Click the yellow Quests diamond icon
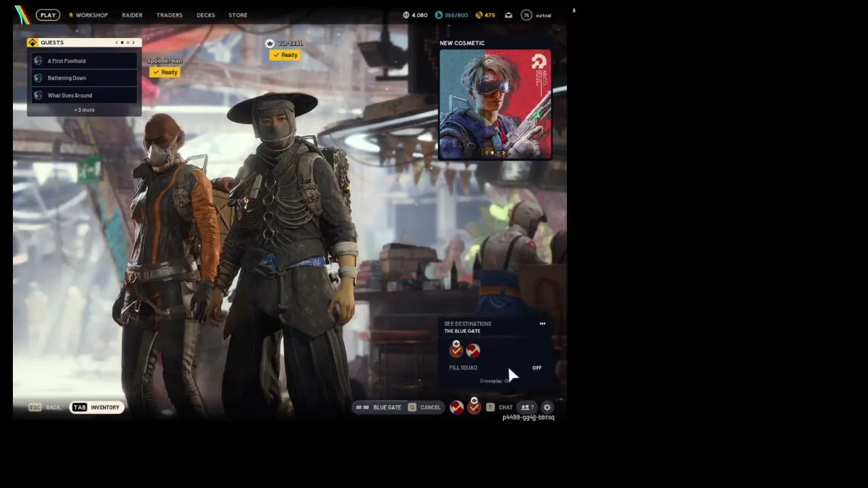This screenshot has height=488, width=868. click(33, 43)
